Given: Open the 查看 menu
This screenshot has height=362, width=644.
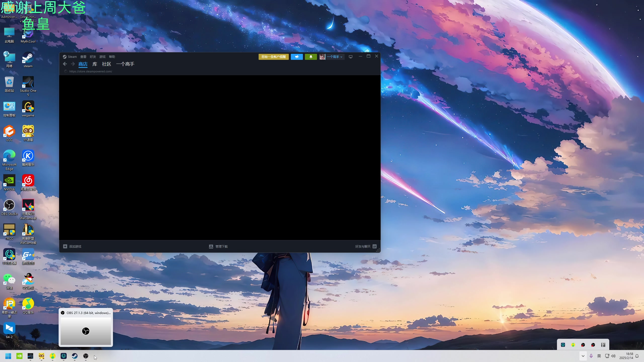Looking at the screenshot, I should (83, 57).
